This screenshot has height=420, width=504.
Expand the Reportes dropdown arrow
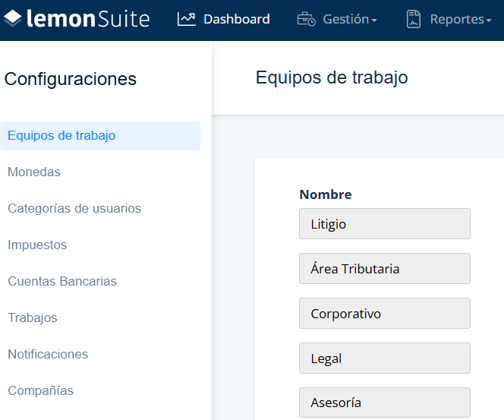click(x=489, y=21)
